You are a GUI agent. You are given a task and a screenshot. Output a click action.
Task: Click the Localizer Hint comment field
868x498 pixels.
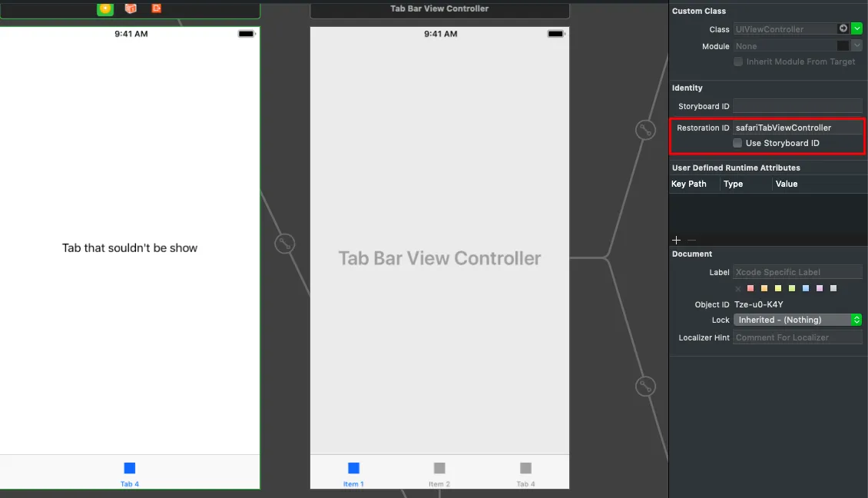pyautogui.click(x=797, y=337)
